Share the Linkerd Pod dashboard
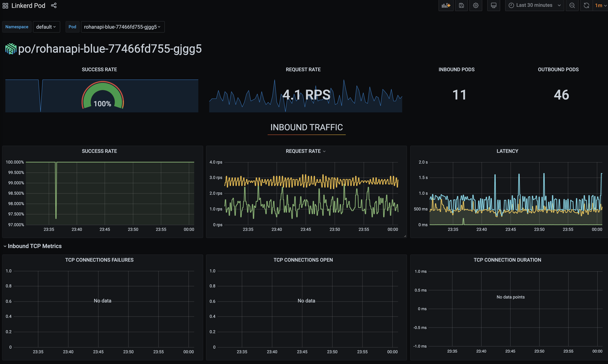The height and width of the screenshot is (364, 608). (54, 5)
